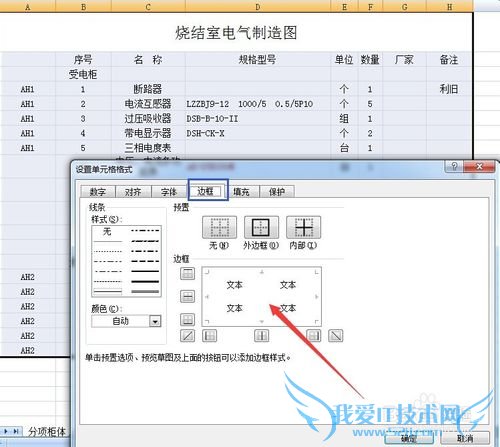Jump to last sheet with tab navigation arrow
This screenshot has height=447, width=500.
(x=16, y=431)
